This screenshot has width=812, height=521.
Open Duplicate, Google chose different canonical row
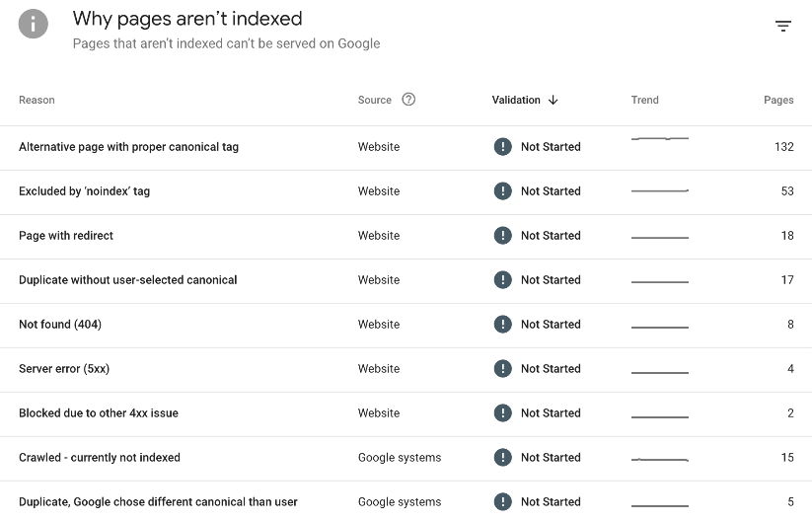[158, 502]
